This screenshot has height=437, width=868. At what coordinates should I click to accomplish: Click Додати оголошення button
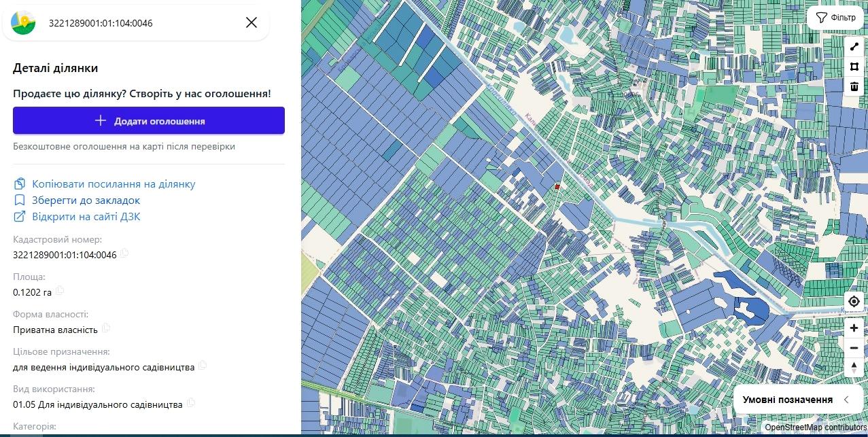pyautogui.click(x=149, y=120)
